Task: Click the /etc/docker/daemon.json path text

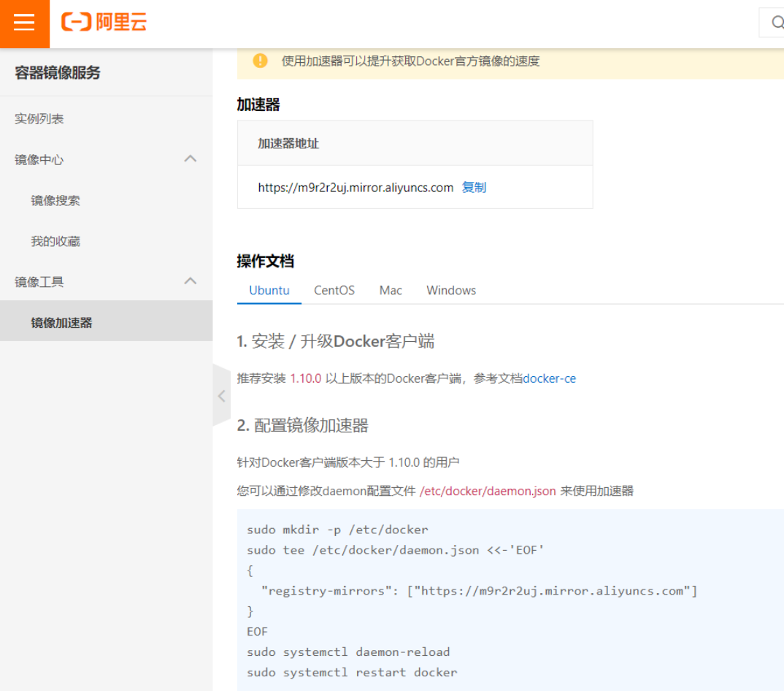Action: 488,492
